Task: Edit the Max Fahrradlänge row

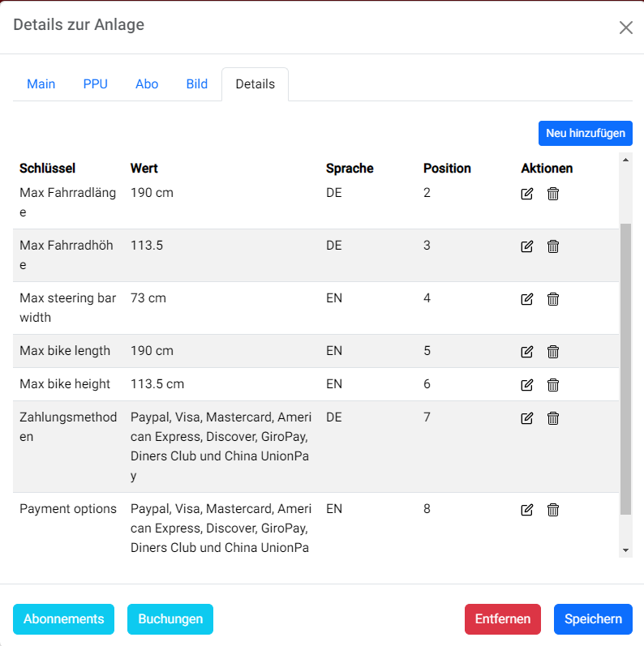Action: 527,194
